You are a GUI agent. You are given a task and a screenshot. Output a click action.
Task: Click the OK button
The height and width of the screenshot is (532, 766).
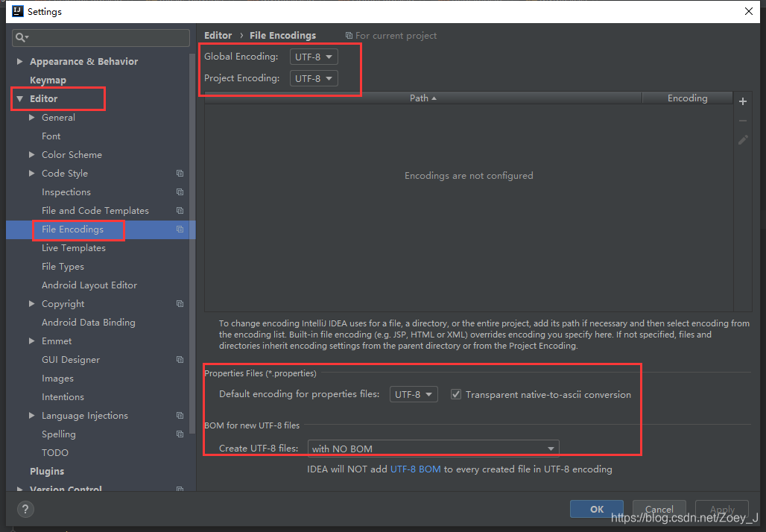tap(597, 509)
